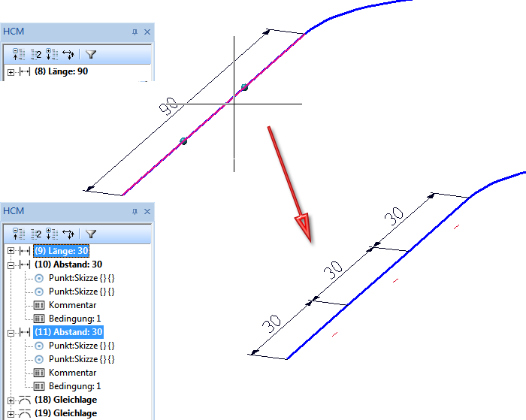Expand the (19) Gleichlage node
Screen dimensions: 526x420
pos(11,414)
